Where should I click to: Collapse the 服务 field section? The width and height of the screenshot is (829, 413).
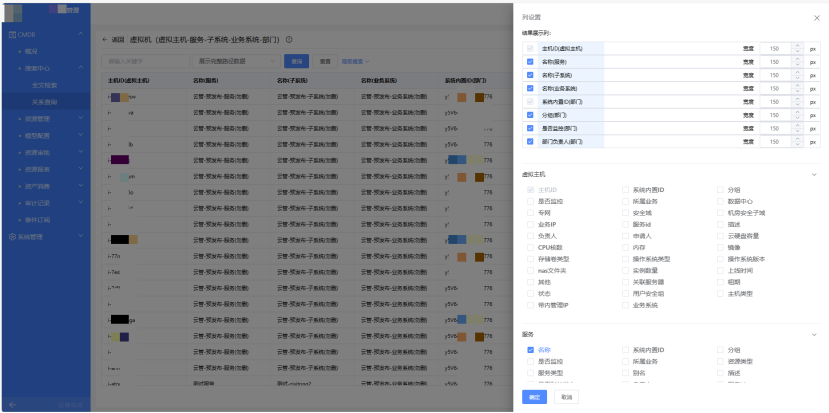click(x=814, y=335)
